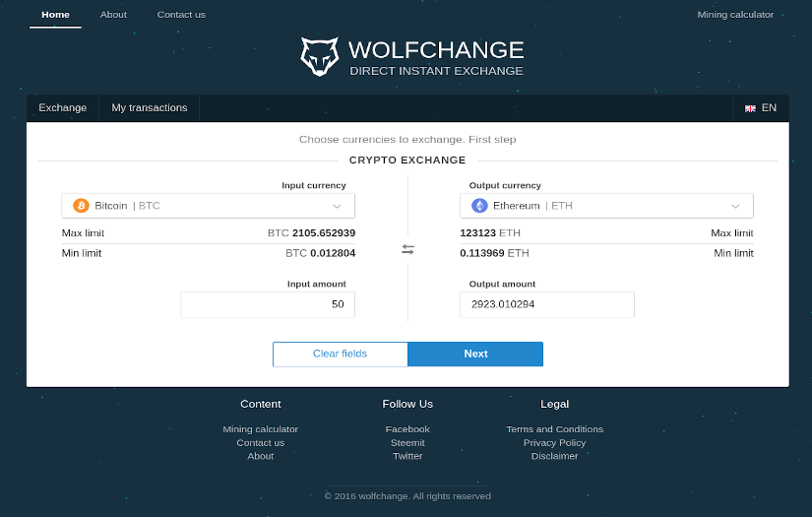Click the Output currency label

pos(505,185)
